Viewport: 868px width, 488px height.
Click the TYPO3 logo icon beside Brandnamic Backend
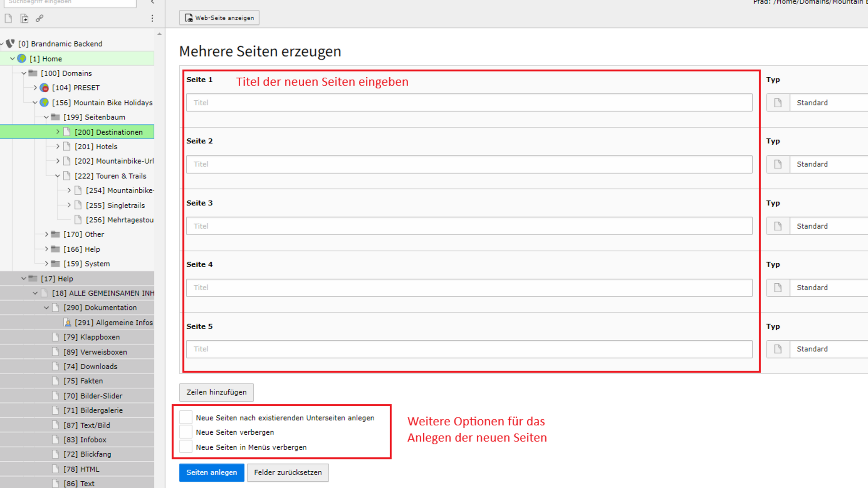click(10, 43)
